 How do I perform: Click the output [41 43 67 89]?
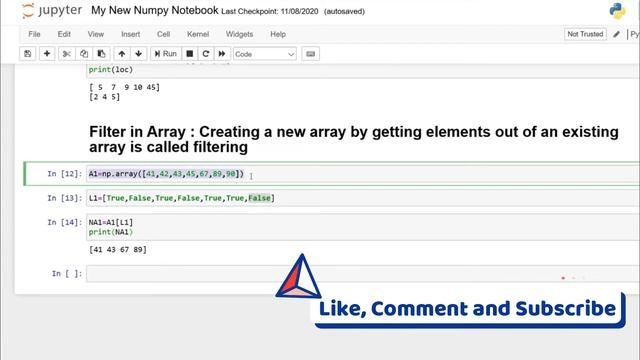point(118,249)
